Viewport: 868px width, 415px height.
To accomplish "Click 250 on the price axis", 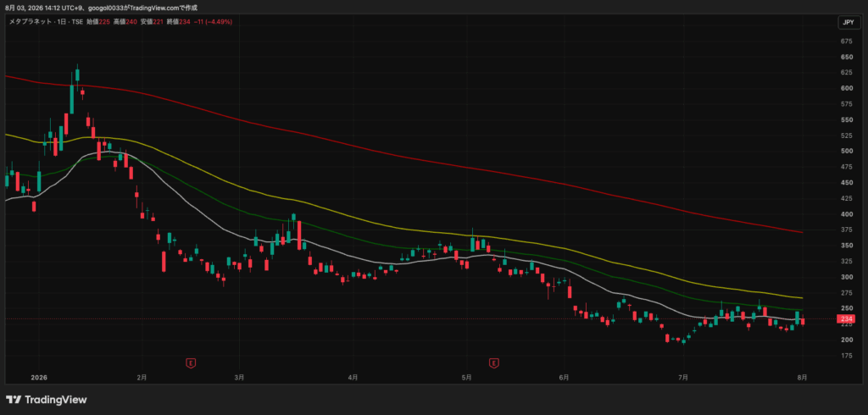I will coord(847,308).
